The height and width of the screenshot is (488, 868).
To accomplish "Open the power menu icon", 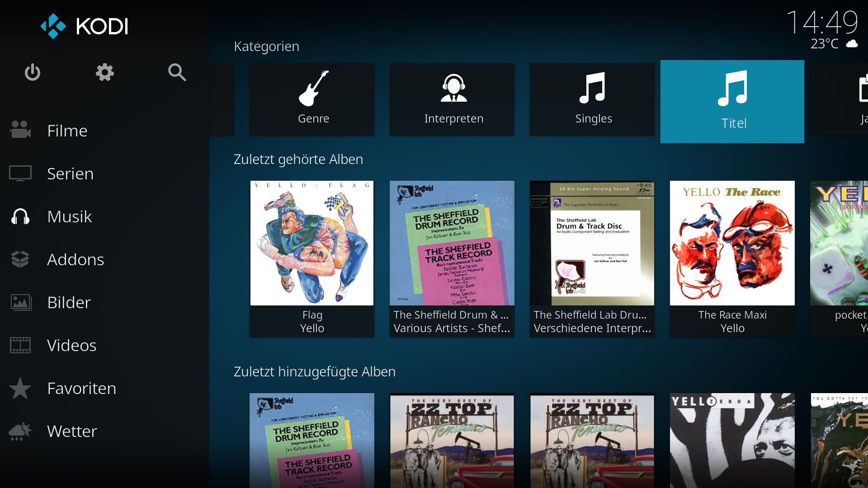I will coord(33,72).
